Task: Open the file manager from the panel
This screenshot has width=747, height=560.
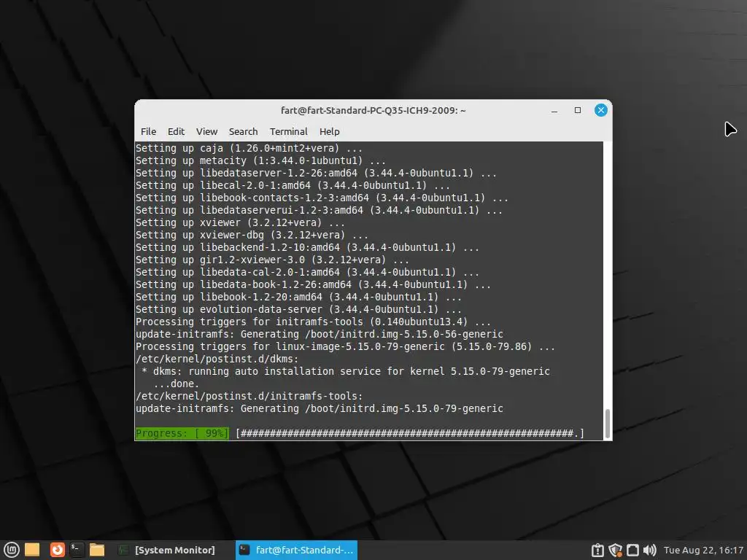Action: (x=97, y=550)
